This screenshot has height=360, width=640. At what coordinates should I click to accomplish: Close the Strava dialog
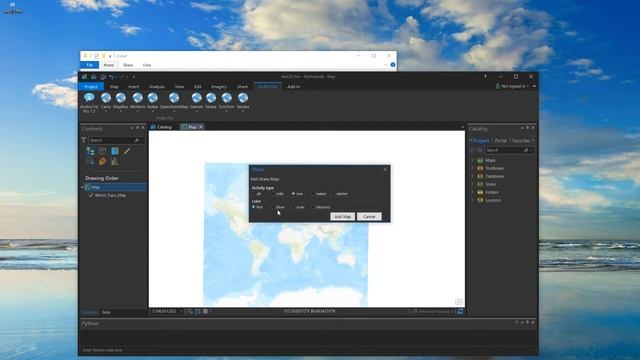385,169
